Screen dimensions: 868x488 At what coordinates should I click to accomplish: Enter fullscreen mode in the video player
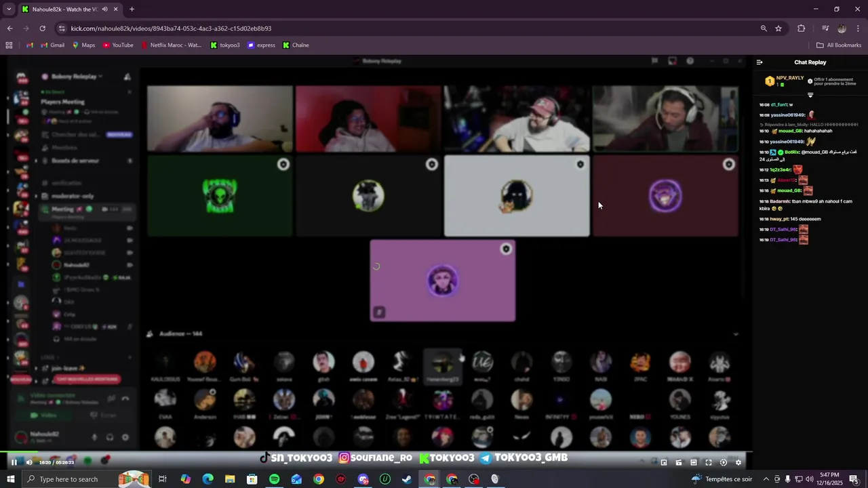tap(709, 462)
